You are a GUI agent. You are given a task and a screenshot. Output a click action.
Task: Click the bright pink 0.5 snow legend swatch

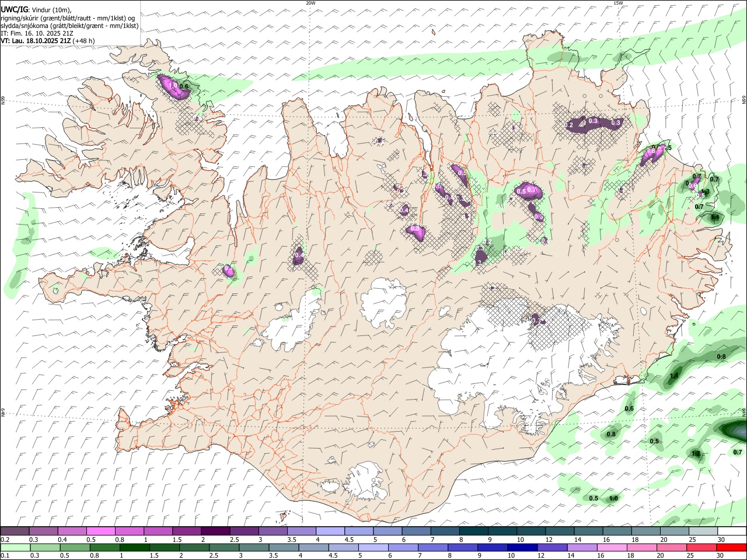(x=100, y=531)
